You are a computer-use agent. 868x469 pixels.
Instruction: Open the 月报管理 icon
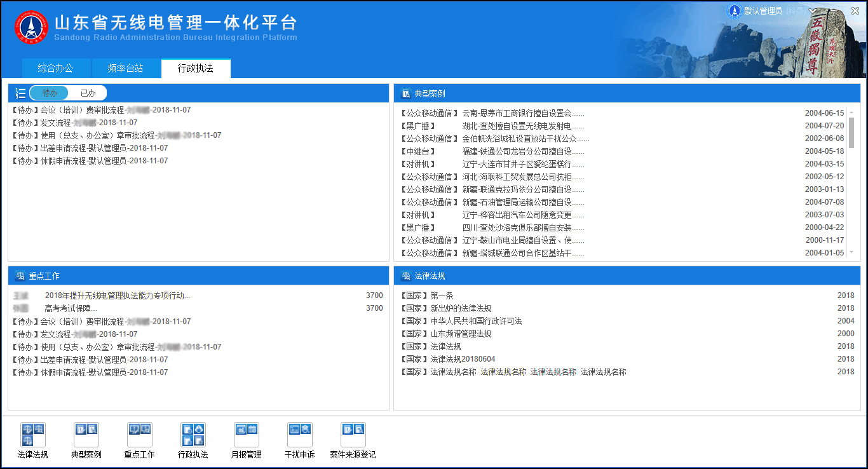click(247, 435)
